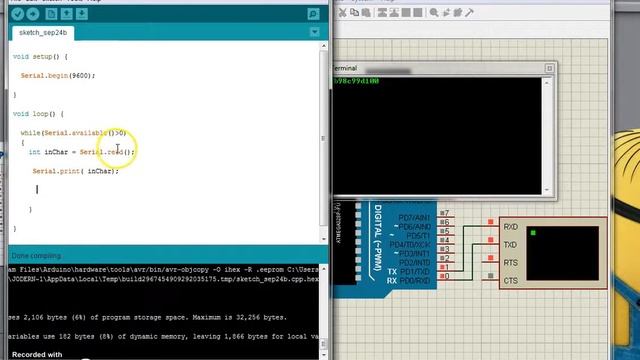Click the avr-objcopy console output line

[x=163, y=270]
